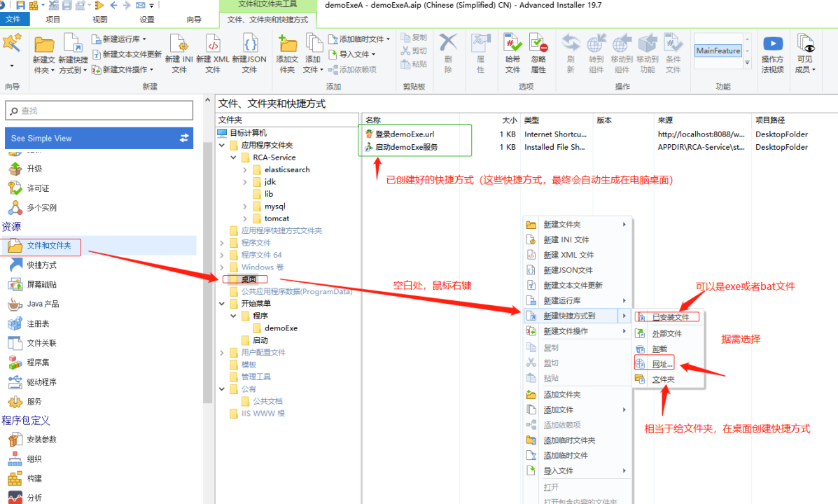Click the 哈希文件 option icon
The image size is (838, 504).
pyautogui.click(x=512, y=43)
